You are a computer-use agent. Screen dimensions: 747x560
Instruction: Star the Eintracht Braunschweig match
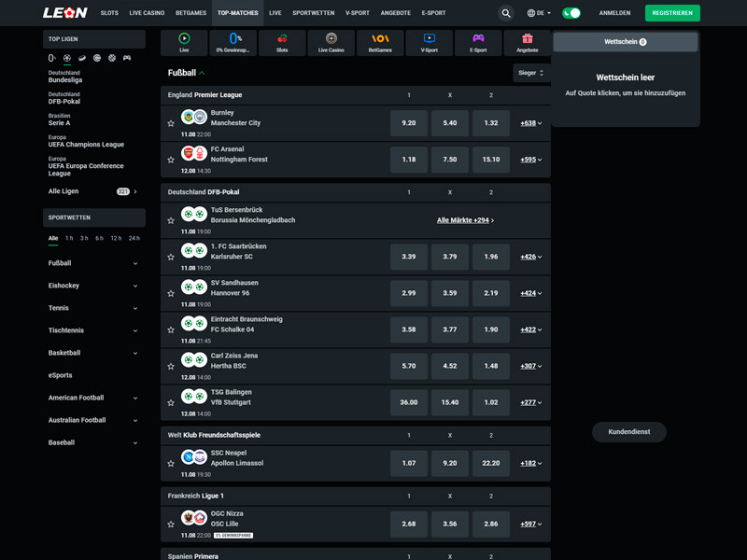click(x=171, y=330)
